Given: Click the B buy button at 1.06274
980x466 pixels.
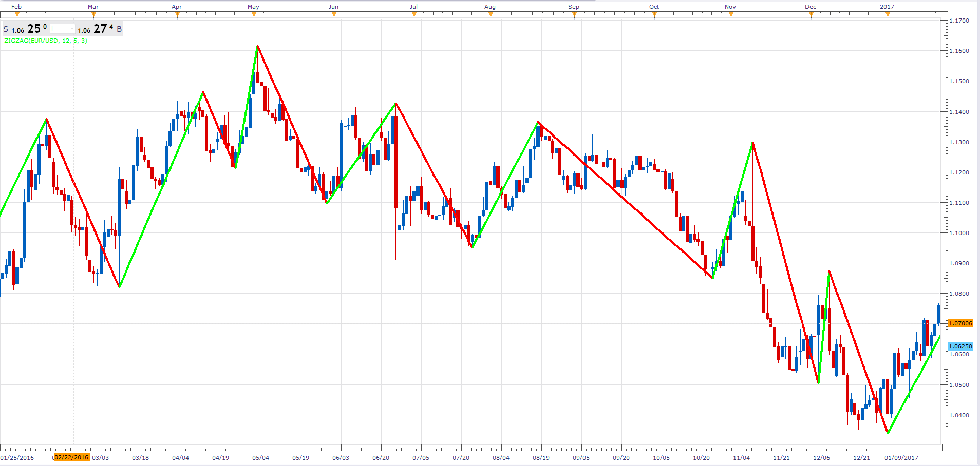Looking at the screenshot, I should [x=100, y=29].
